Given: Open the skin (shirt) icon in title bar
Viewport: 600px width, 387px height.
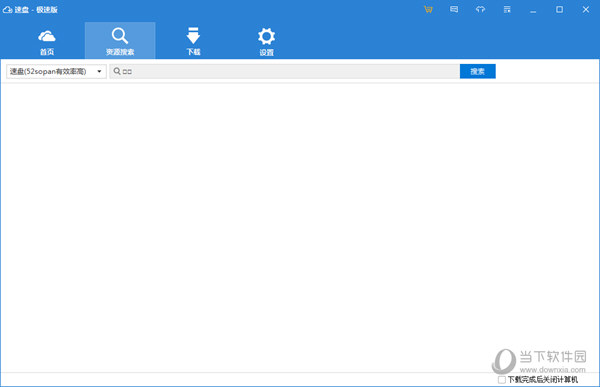Looking at the screenshot, I should pos(480,9).
